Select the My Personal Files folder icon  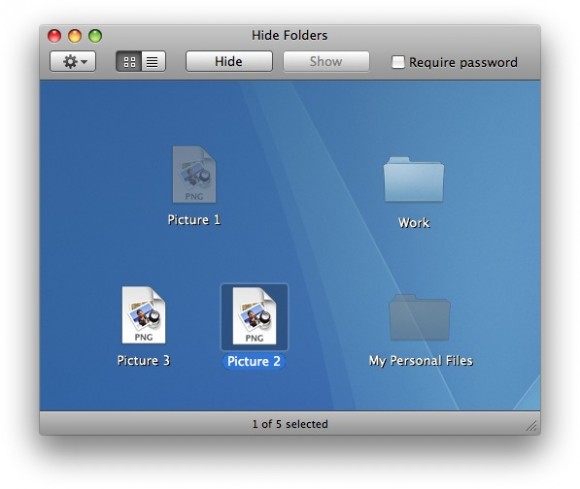point(420,317)
